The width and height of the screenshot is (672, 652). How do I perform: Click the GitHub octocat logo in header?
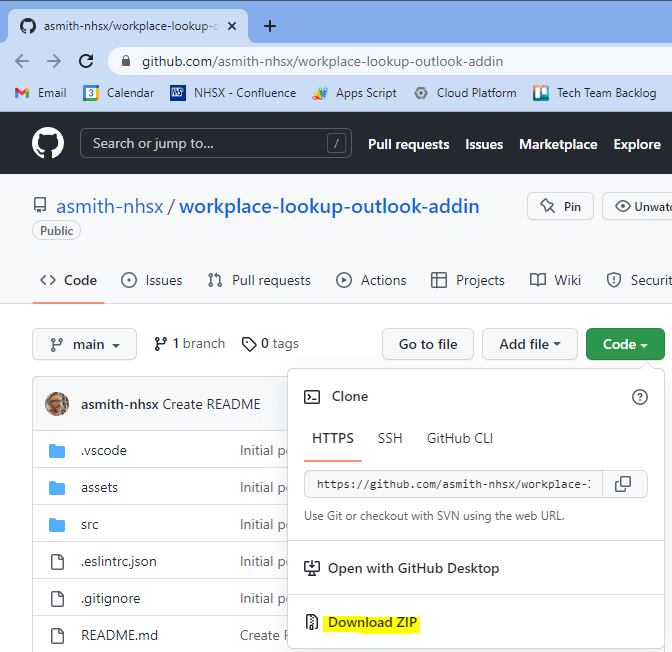click(48, 143)
